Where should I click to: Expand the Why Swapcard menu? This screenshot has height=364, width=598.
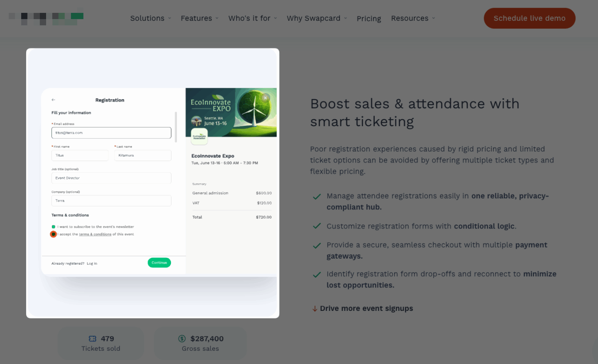pyautogui.click(x=317, y=18)
